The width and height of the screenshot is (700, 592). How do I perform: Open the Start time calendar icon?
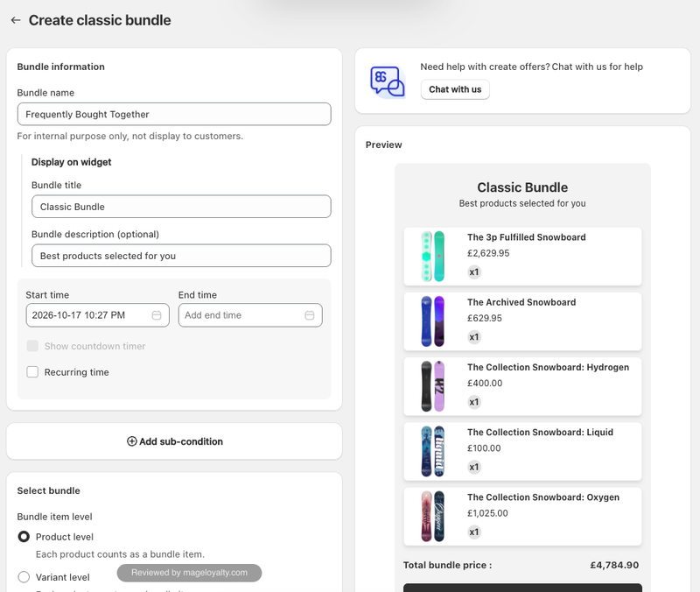coord(157,315)
